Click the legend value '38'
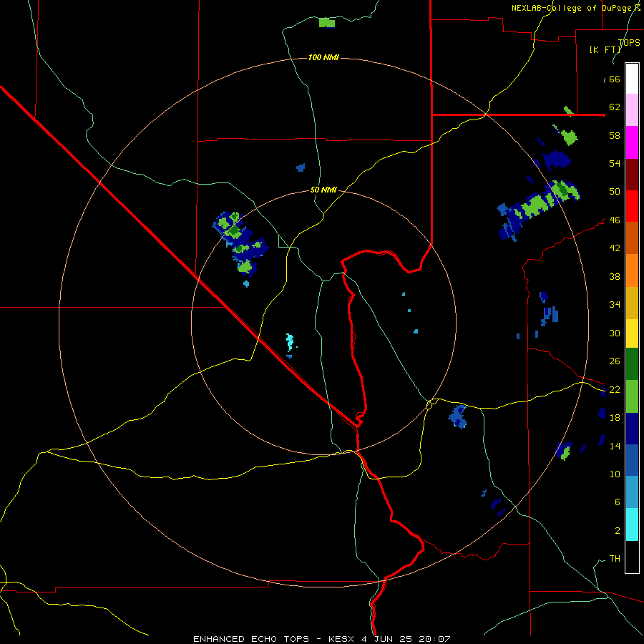644x644 pixels. 615,276
